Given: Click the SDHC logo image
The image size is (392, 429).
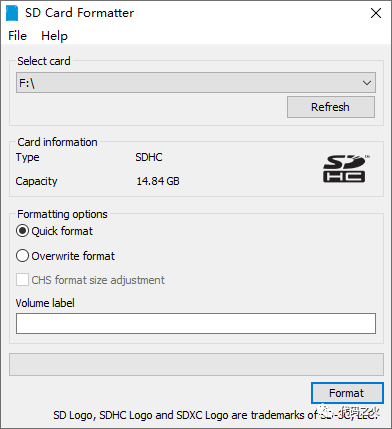Looking at the screenshot, I should pos(345,169).
